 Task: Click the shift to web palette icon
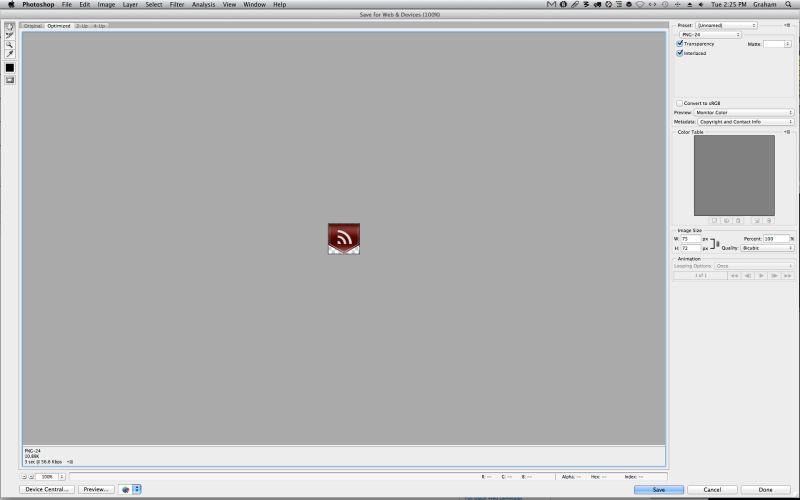(727, 221)
